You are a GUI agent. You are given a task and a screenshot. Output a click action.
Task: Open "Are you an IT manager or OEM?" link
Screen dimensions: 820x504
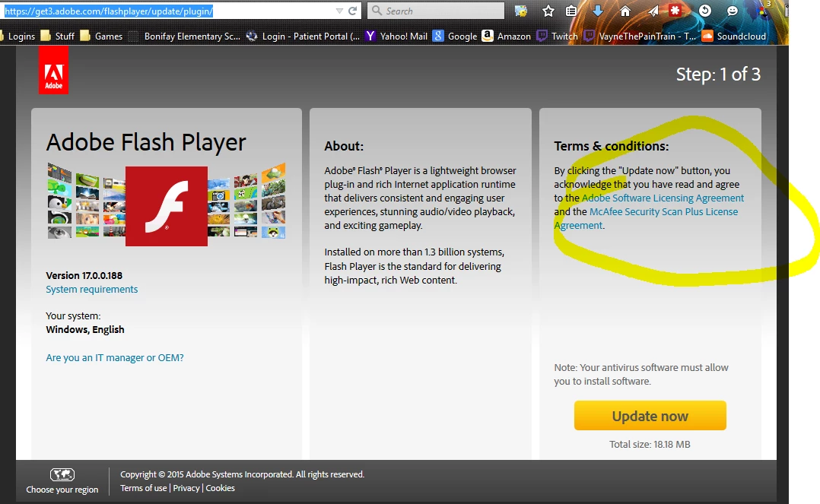pyautogui.click(x=115, y=357)
